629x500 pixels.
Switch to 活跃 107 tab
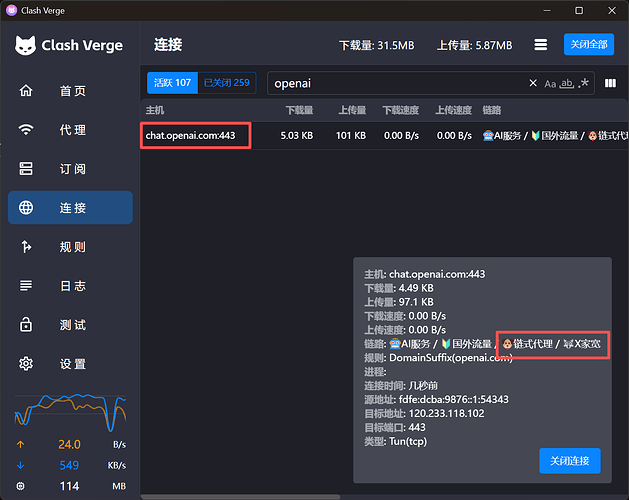(172, 83)
